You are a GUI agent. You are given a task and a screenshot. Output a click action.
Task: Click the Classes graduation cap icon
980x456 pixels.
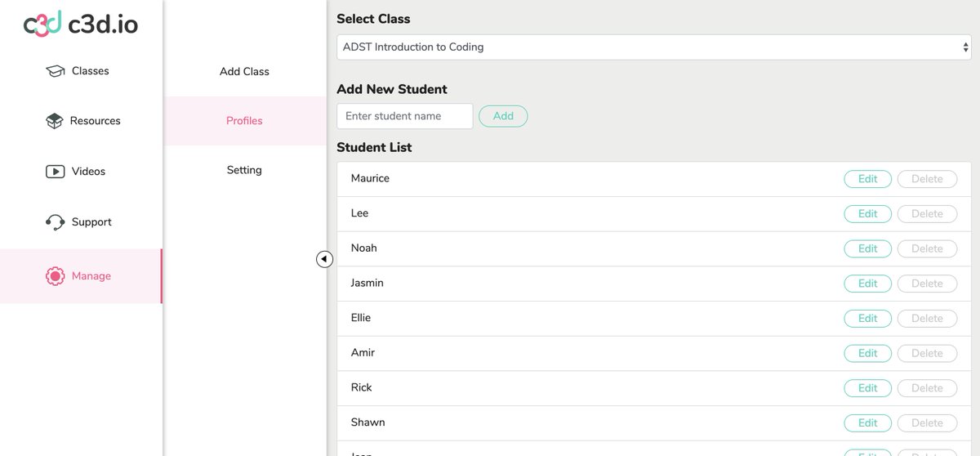[55, 71]
